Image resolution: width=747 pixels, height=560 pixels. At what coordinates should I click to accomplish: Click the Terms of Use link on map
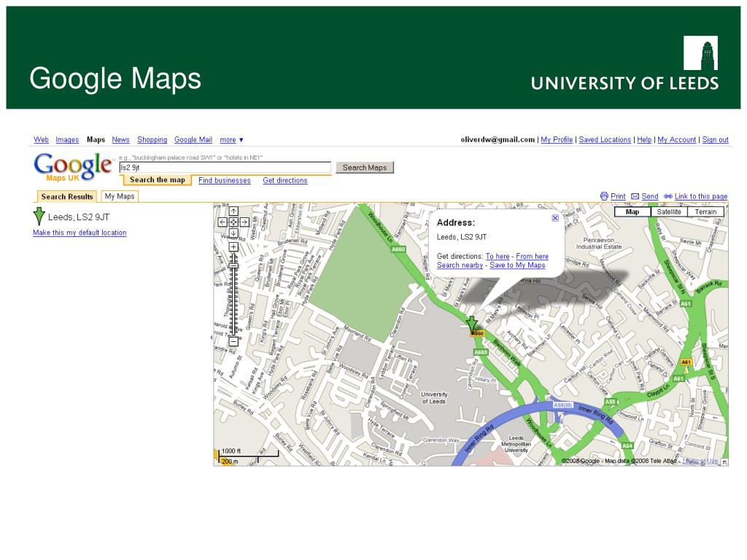[x=700, y=461]
